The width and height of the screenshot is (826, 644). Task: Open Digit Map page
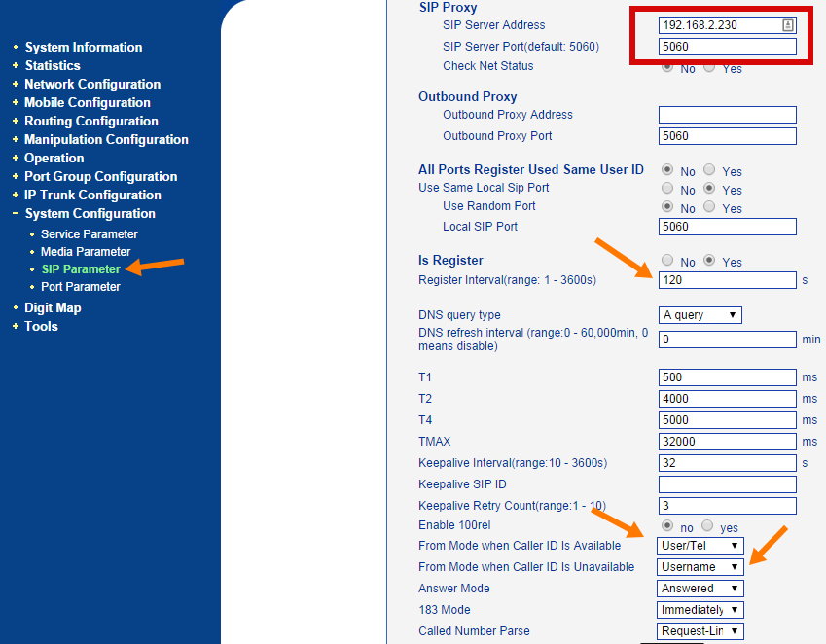coord(53,308)
